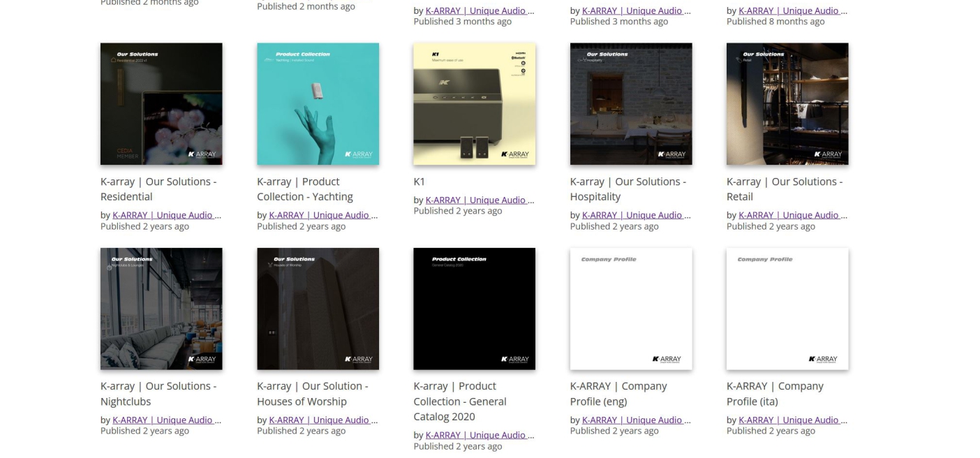Click 'Published 2 years ago' under K1
The height and width of the screenshot is (458, 980).
point(458,211)
